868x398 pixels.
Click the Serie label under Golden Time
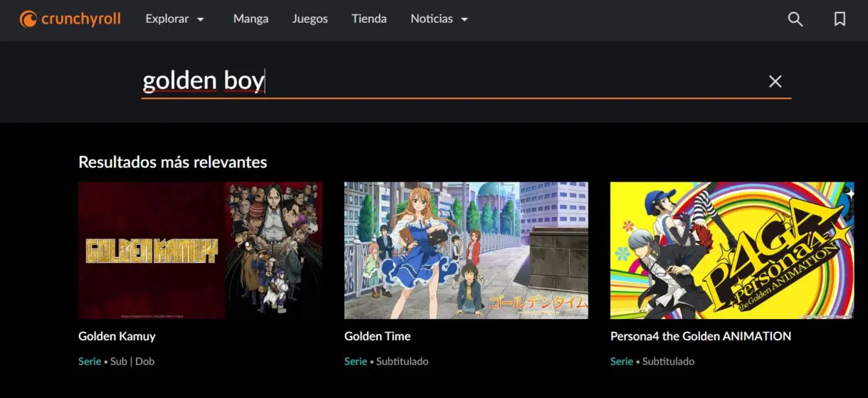click(x=356, y=361)
